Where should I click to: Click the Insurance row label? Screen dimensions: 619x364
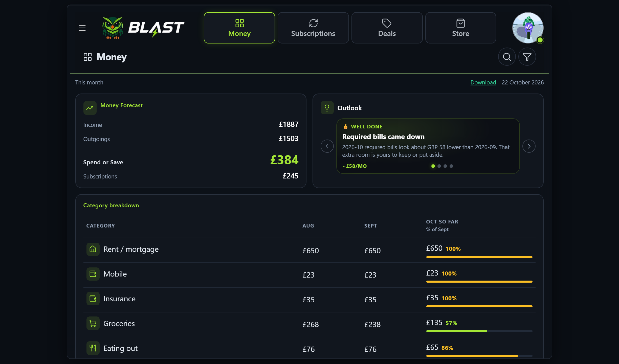tap(119, 299)
